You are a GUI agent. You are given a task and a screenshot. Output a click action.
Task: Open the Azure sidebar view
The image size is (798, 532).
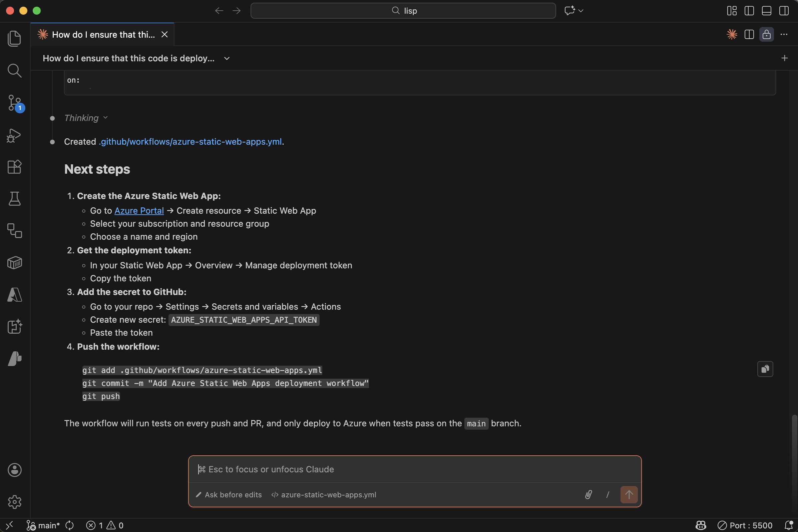click(x=15, y=295)
